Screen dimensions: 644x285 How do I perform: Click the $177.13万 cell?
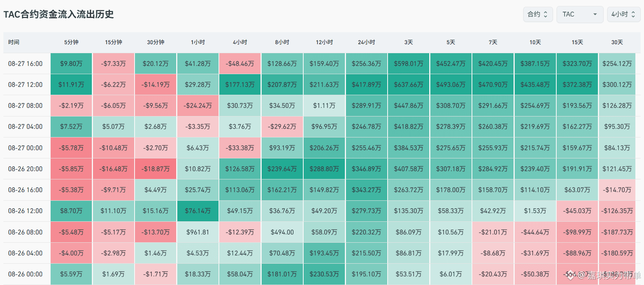click(x=240, y=85)
